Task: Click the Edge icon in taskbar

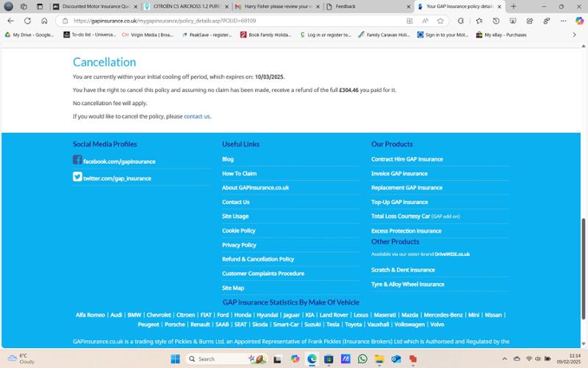Action: click(312, 359)
